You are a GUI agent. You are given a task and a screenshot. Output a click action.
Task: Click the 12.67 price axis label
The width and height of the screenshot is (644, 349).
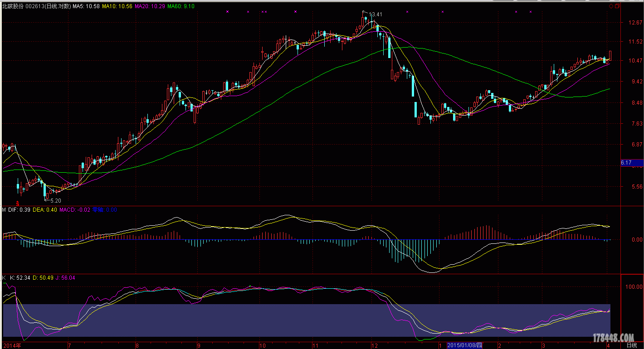click(x=635, y=23)
